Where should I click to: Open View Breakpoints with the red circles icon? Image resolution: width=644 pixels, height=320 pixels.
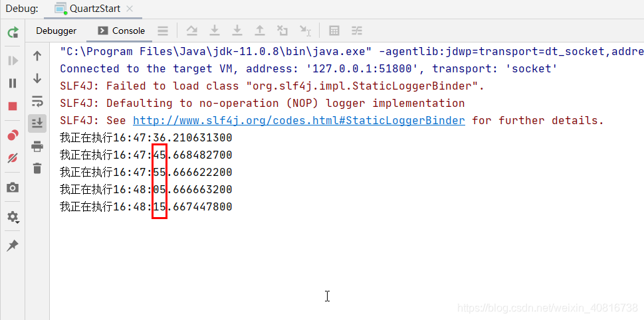pos(13,135)
